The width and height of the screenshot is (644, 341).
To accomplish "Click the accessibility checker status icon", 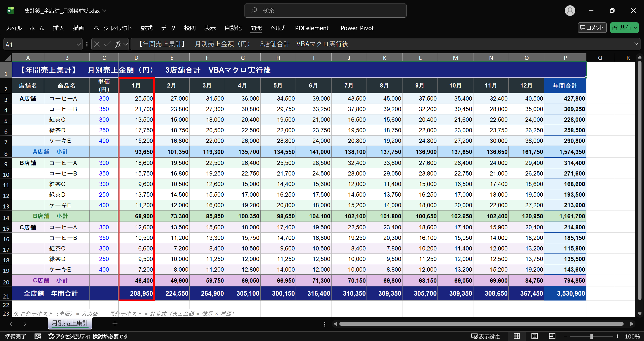I will click(51, 336).
